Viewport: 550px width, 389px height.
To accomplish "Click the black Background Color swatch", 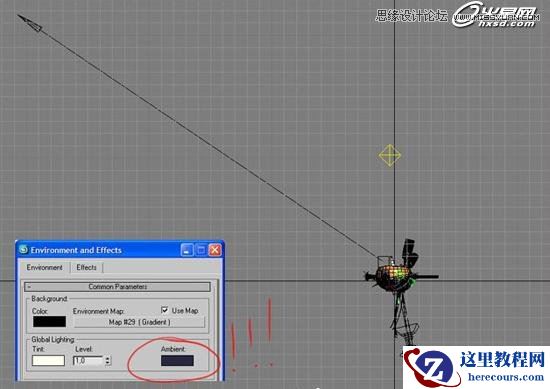I will point(49,322).
